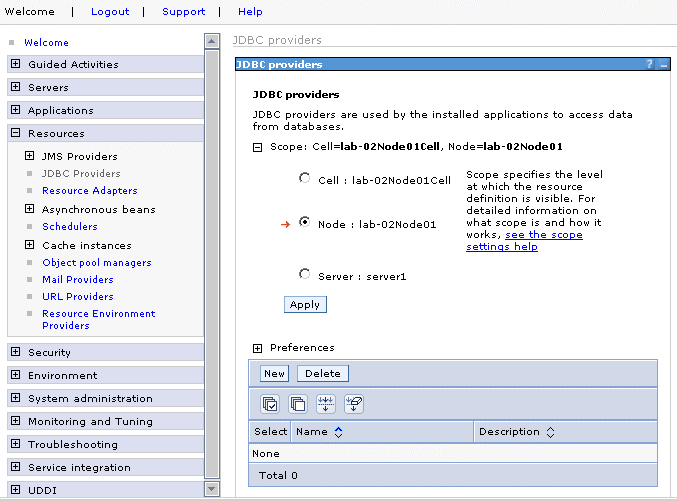
Task: Open Resource Environment Providers link
Action: [x=98, y=320]
